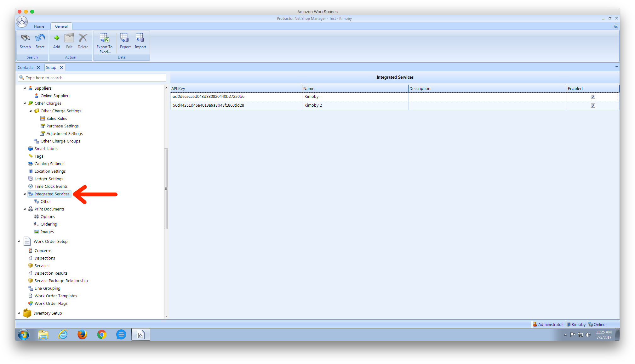Open Catalog Settings
Image resolution: width=635 pixels, height=364 pixels.
(x=49, y=164)
